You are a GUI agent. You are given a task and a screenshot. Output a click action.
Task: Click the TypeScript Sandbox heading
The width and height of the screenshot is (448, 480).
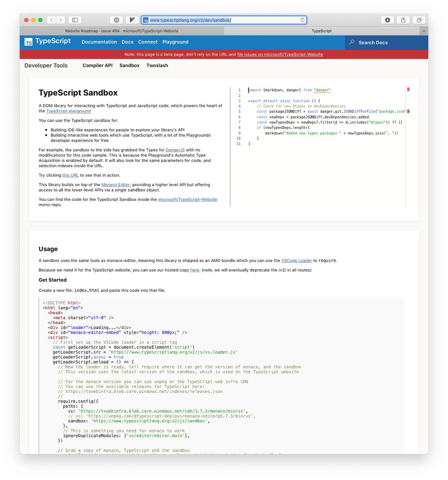[x=78, y=93]
